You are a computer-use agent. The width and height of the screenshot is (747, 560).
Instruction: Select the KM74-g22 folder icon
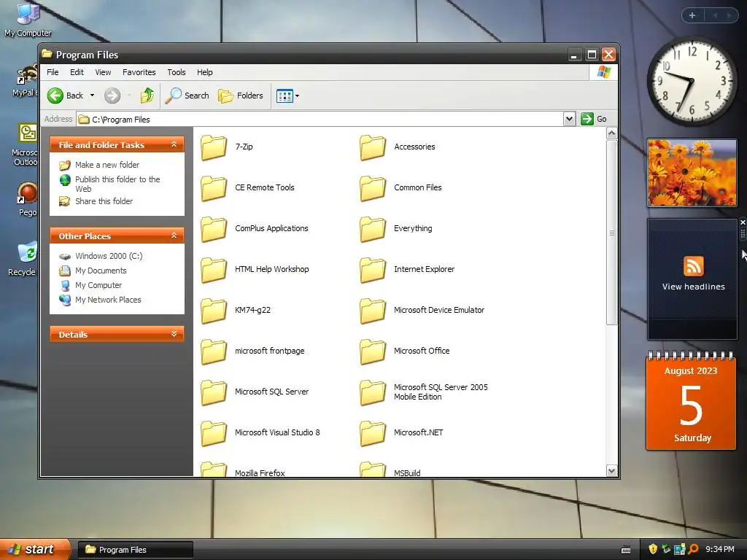[214, 311]
